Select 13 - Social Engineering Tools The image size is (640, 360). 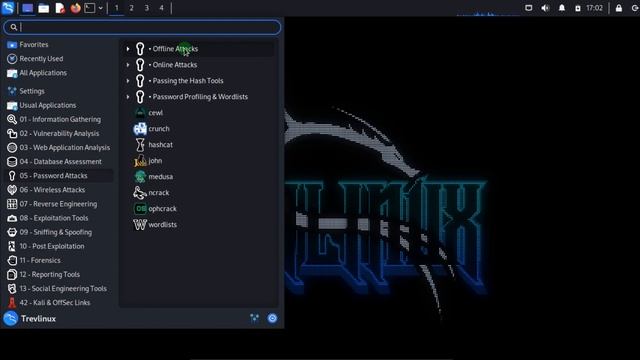click(x=59, y=289)
